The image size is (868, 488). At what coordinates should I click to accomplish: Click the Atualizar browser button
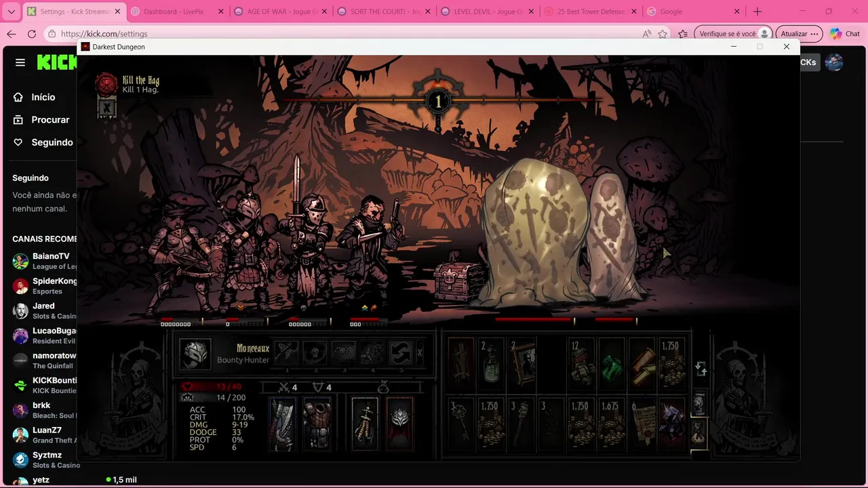(800, 34)
